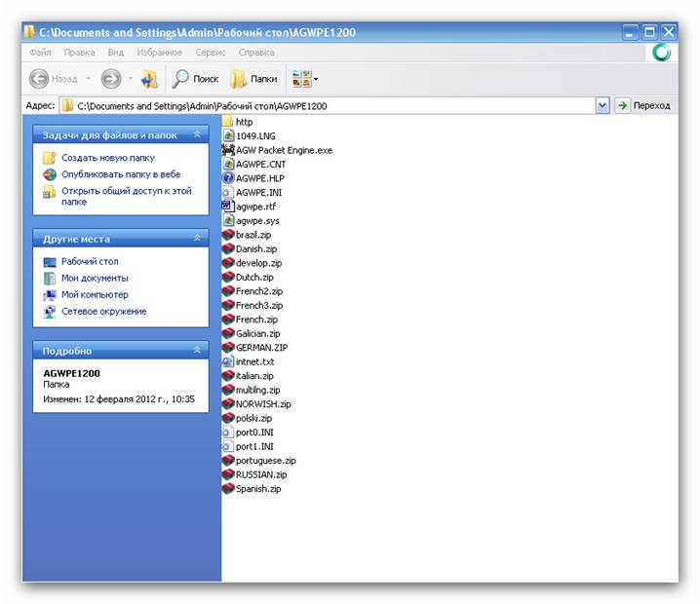Go back with the Назад button

(x=54, y=79)
